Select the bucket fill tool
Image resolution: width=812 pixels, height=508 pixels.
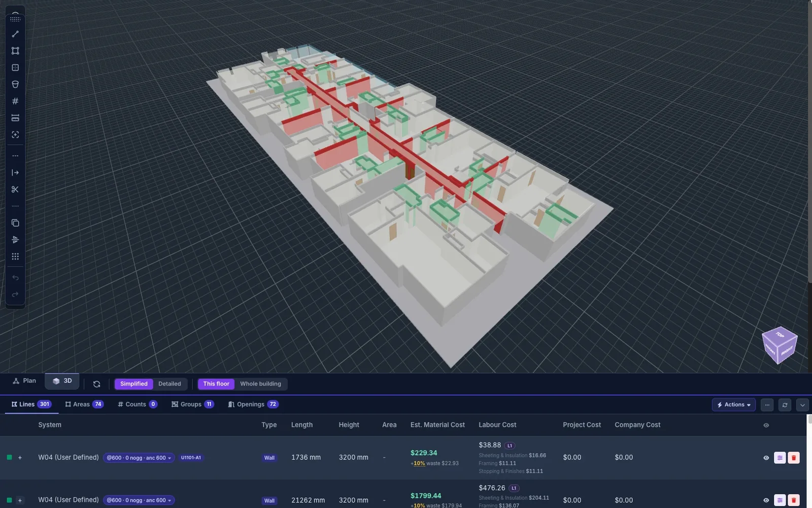(x=15, y=84)
